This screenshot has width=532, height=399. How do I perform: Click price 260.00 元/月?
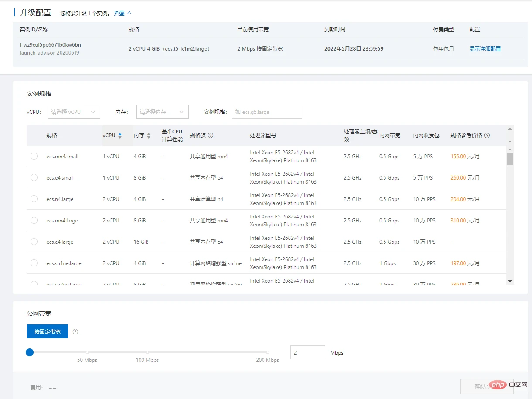coord(465,177)
